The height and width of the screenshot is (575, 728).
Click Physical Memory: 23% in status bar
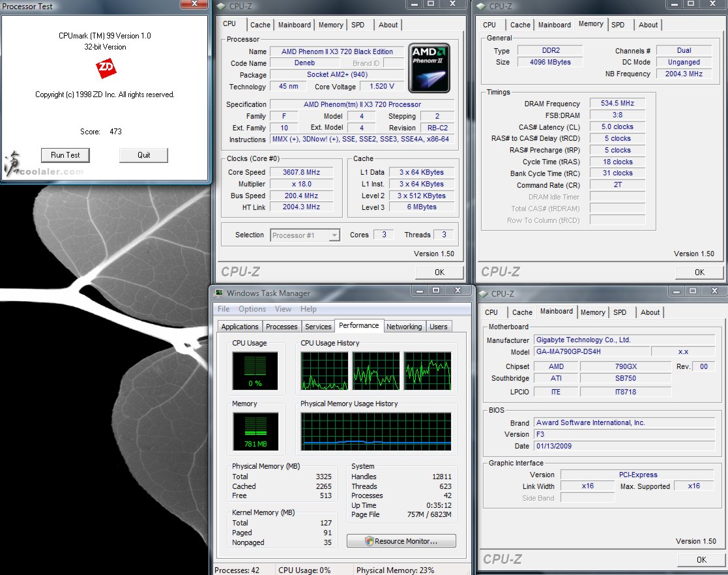coord(395,570)
